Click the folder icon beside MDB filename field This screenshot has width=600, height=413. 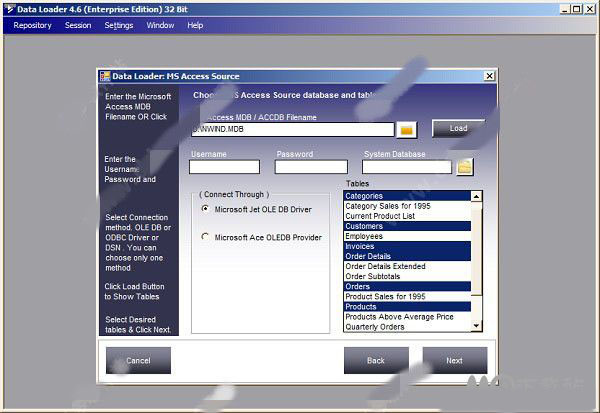[407, 129]
